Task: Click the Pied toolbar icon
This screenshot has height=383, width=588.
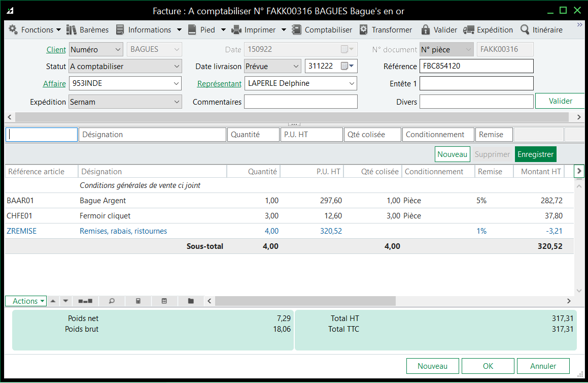Action: point(192,29)
